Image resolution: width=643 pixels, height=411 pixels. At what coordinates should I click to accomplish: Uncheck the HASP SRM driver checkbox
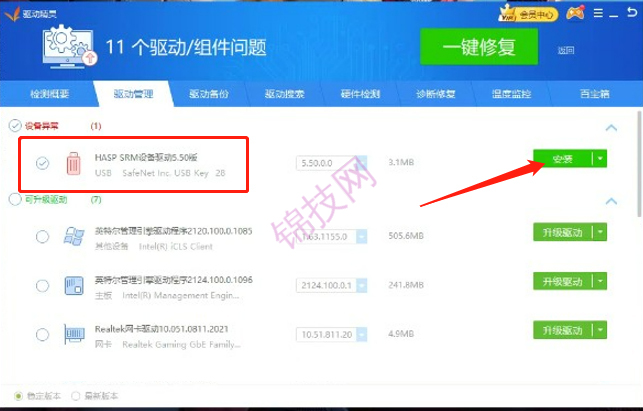(x=42, y=163)
